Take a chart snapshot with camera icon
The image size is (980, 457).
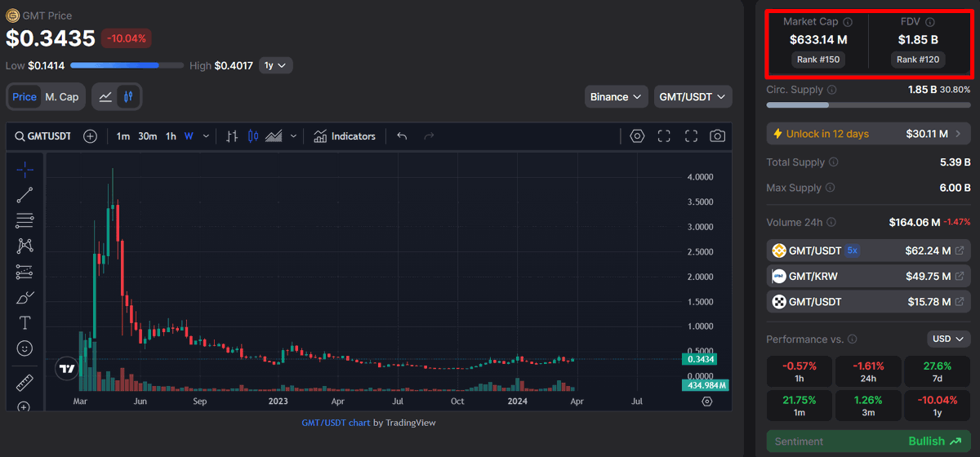[717, 136]
